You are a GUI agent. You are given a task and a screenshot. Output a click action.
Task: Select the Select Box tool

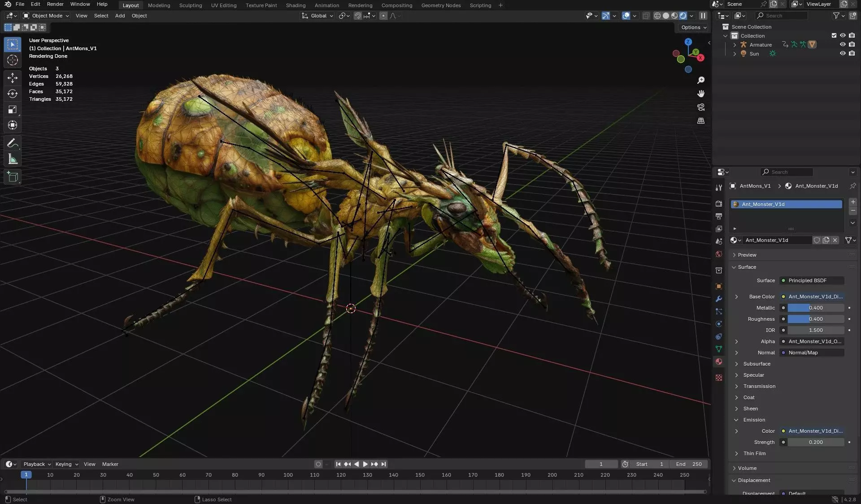[x=13, y=44]
